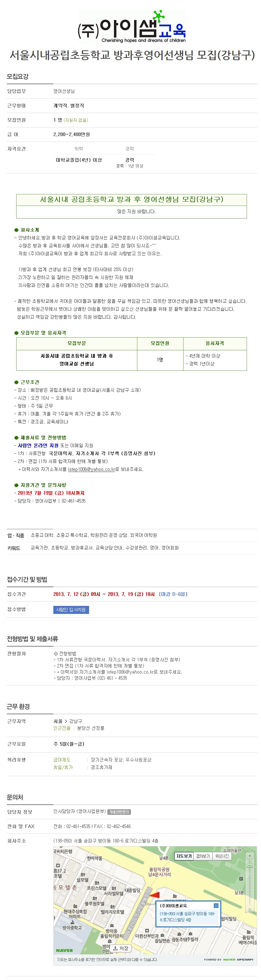Click the 더퀸산부인과 hospital icon on map
This screenshot has height=980, width=261.
147,931
